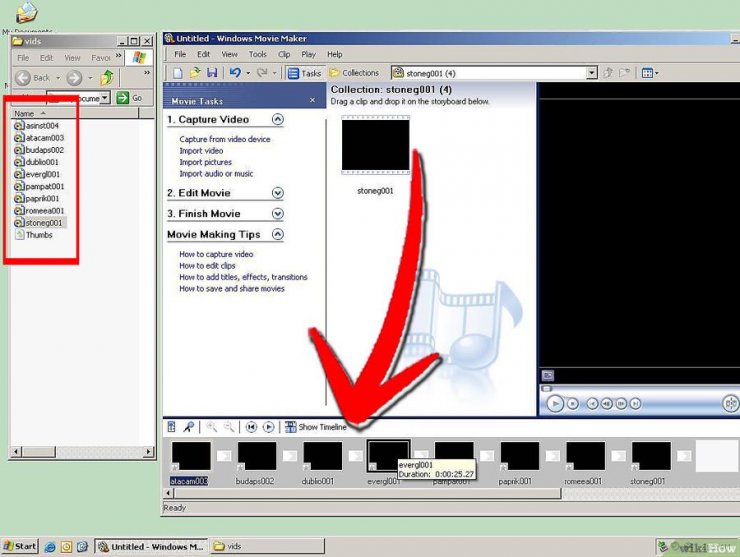Screen dimensions: 740x557
Task: Open the stoneg001 collection dropdown
Action: [592, 73]
